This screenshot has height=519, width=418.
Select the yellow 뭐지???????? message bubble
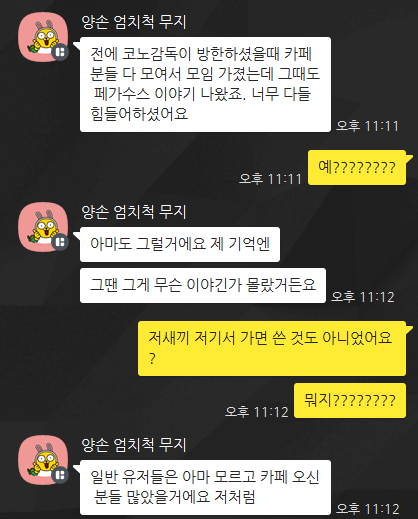350,400
